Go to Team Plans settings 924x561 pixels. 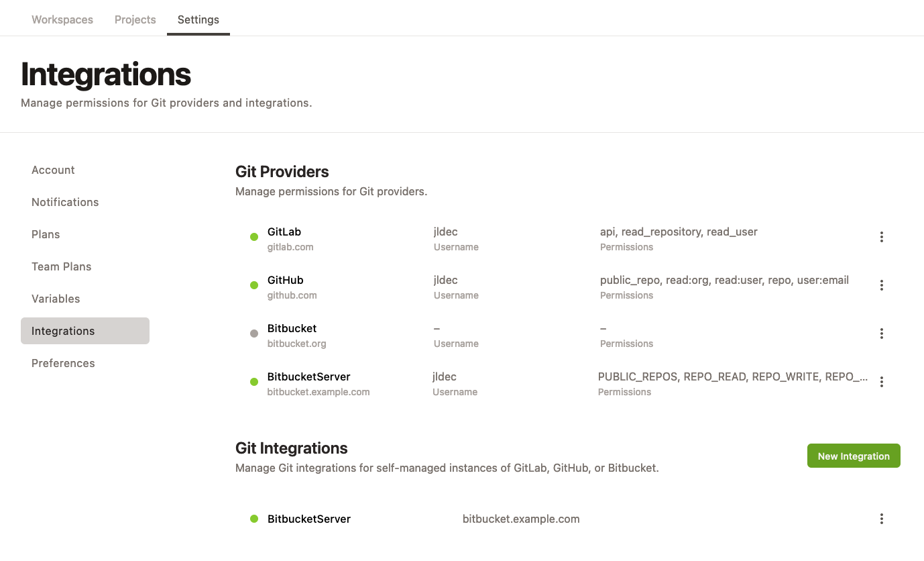pyautogui.click(x=61, y=266)
